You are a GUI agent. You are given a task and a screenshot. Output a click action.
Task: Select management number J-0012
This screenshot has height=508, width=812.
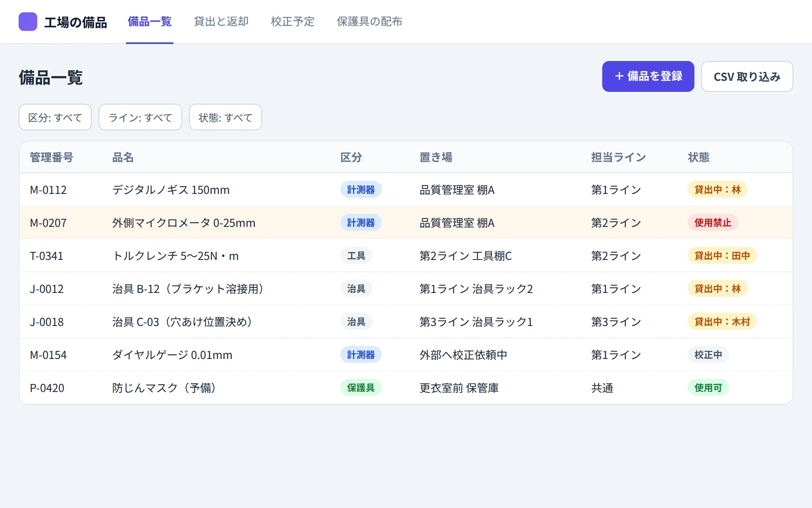[47, 289]
